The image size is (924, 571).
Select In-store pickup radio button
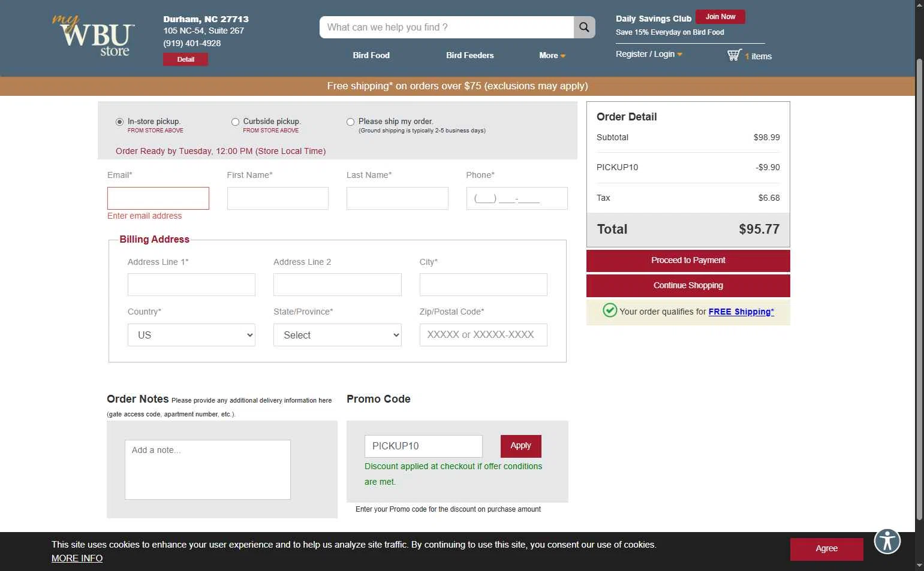point(119,122)
